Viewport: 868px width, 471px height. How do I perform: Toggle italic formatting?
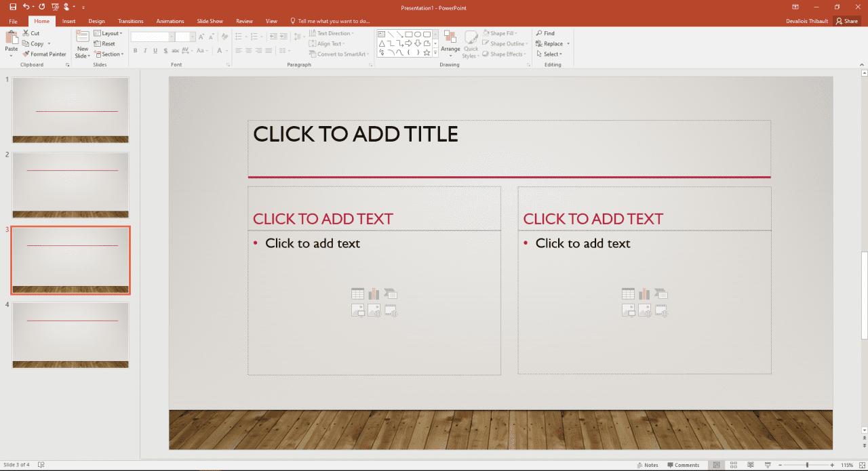coord(144,50)
